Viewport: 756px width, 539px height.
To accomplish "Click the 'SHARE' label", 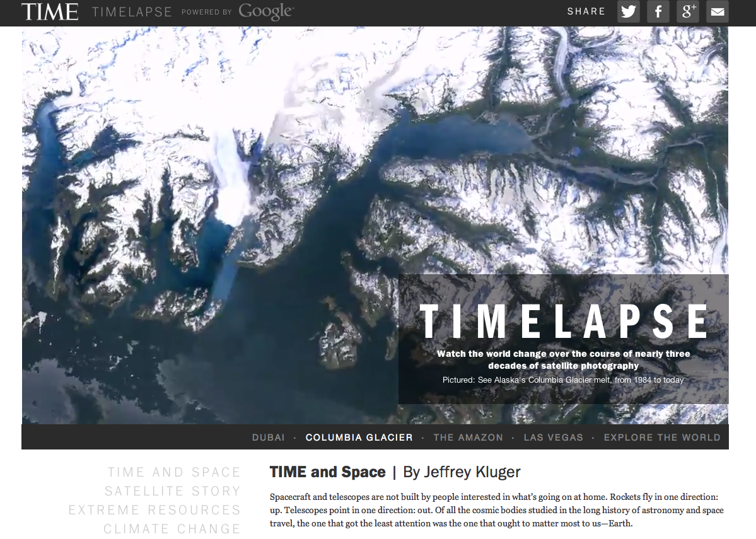I will (x=586, y=11).
